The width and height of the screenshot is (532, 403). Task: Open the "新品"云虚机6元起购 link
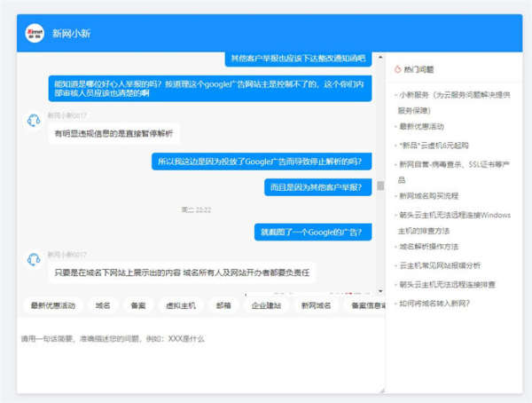pyautogui.click(x=434, y=145)
